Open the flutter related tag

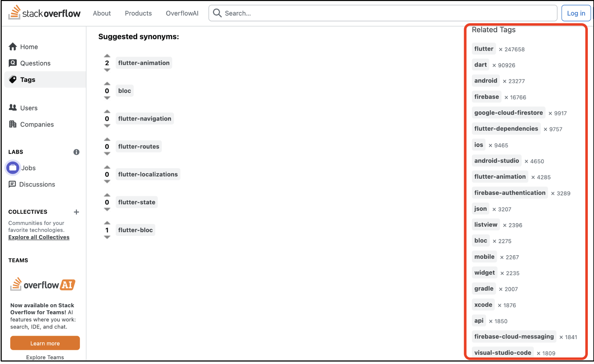point(484,48)
